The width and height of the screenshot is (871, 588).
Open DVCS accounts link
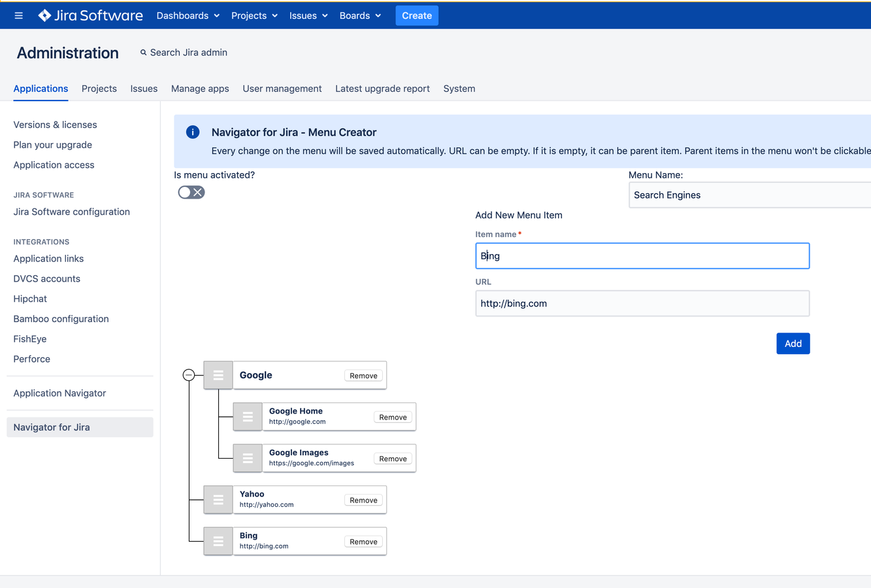(47, 279)
